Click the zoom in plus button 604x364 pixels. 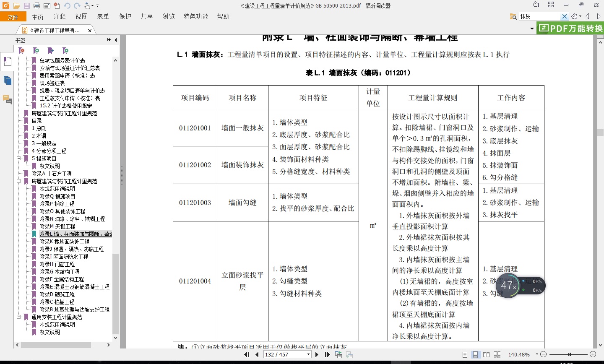[593, 354]
